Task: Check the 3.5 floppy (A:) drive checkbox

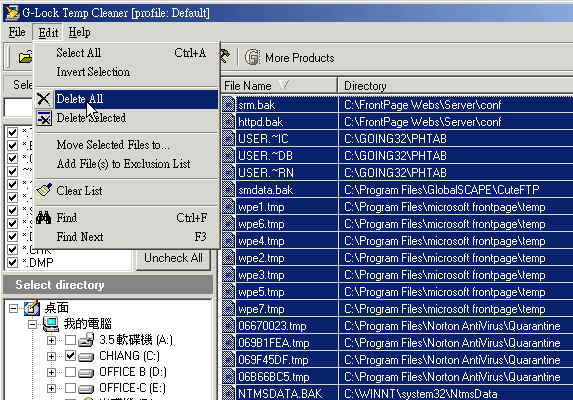Action: (71, 340)
